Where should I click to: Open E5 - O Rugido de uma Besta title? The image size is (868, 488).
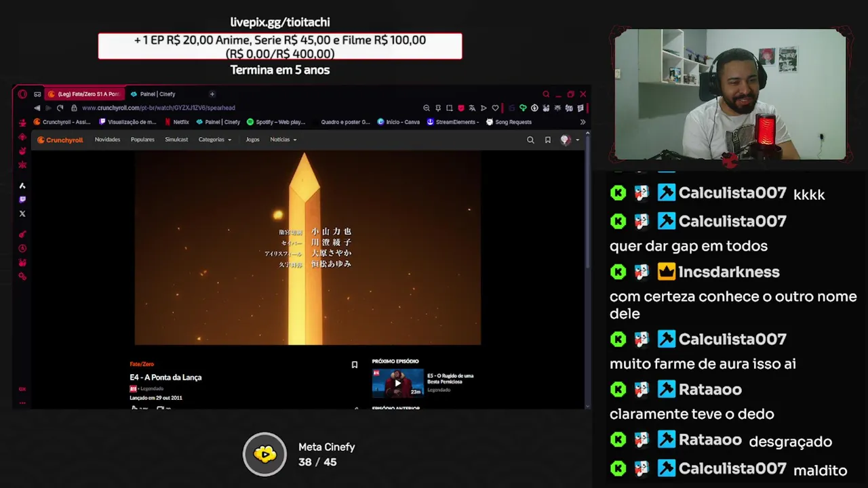[450, 379]
